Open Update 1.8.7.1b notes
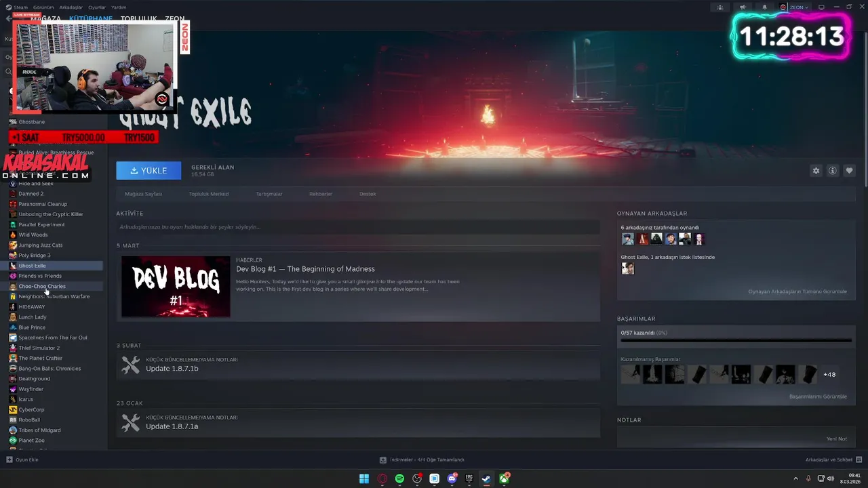The image size is (868, 488). (358, 365)
